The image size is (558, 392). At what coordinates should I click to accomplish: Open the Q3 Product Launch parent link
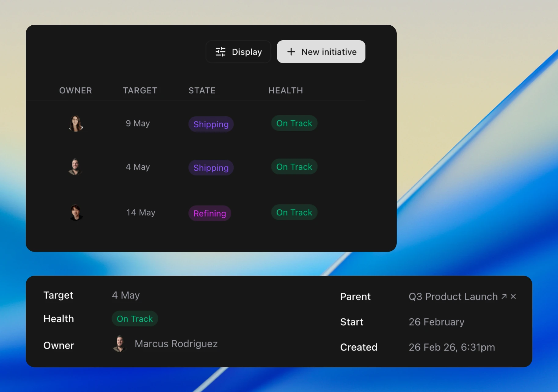pos(453,297)
